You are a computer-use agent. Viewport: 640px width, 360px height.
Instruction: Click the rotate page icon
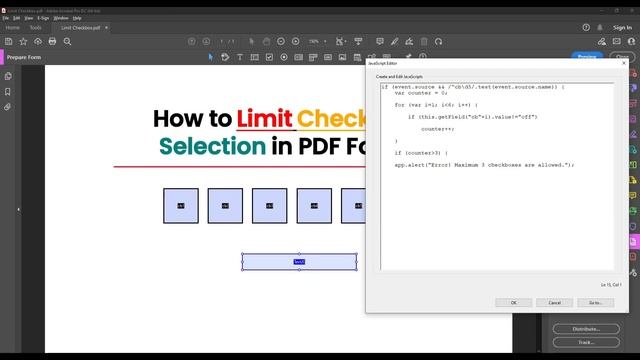438,42
